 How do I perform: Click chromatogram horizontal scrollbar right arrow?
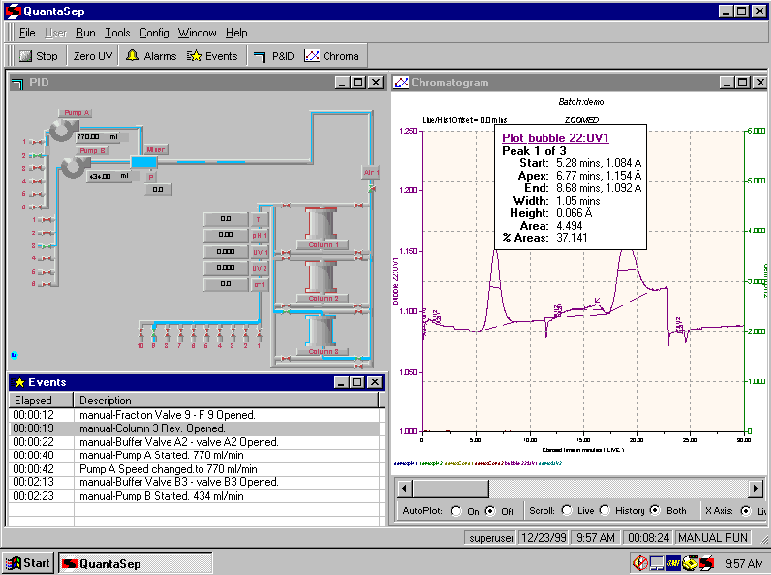pos(756,488)
